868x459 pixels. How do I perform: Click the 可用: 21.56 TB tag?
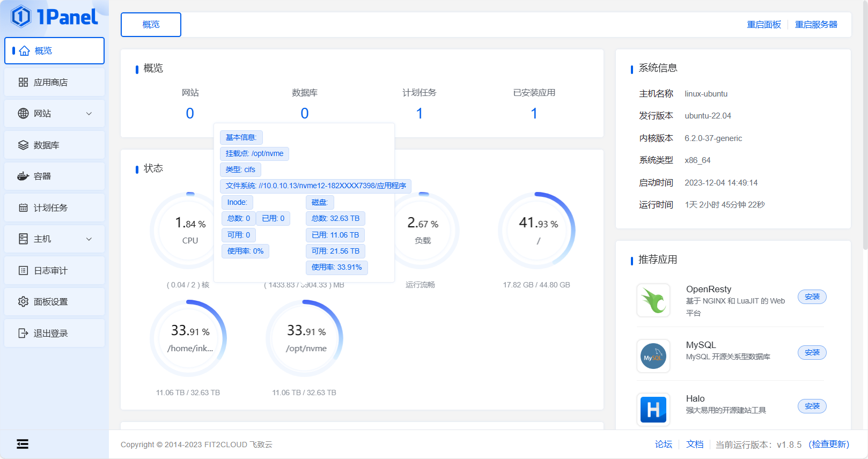336,251
